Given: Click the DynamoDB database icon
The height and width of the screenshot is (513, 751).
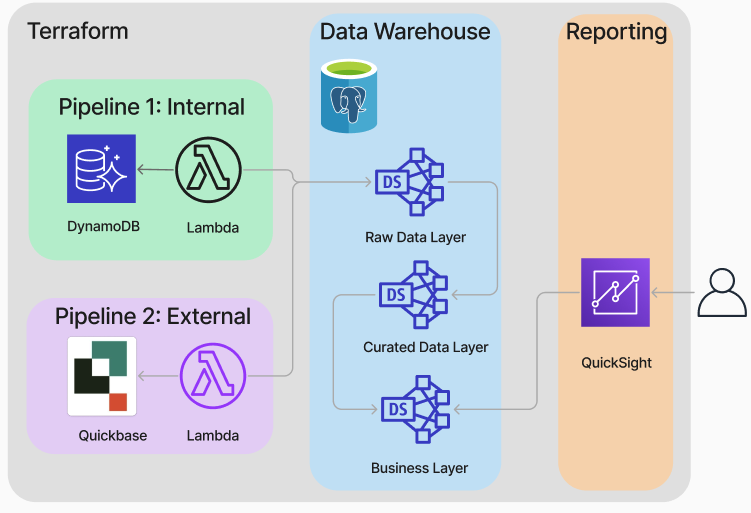Looking at the screenshot, I should click(x=101, y=169).
